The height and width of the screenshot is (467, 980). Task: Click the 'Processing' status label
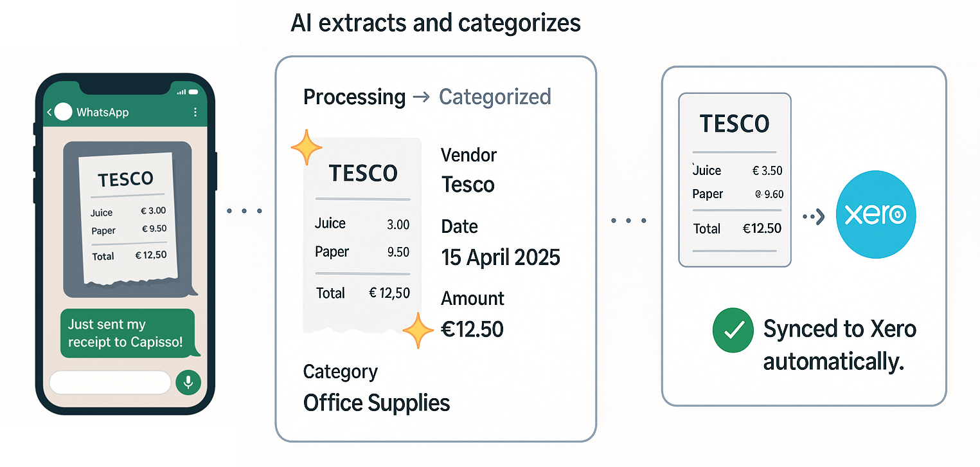[354, 97]
